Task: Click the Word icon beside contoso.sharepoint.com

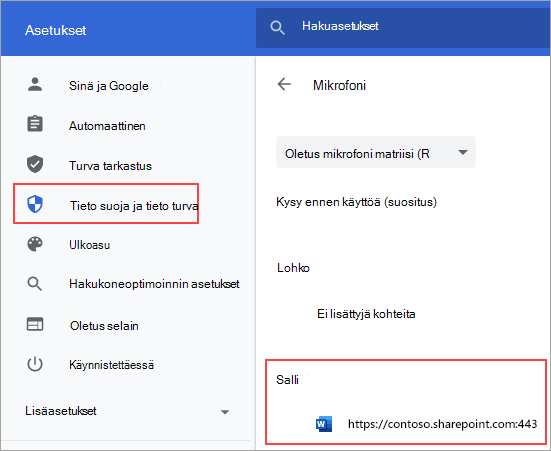Action: click(324, 424)
